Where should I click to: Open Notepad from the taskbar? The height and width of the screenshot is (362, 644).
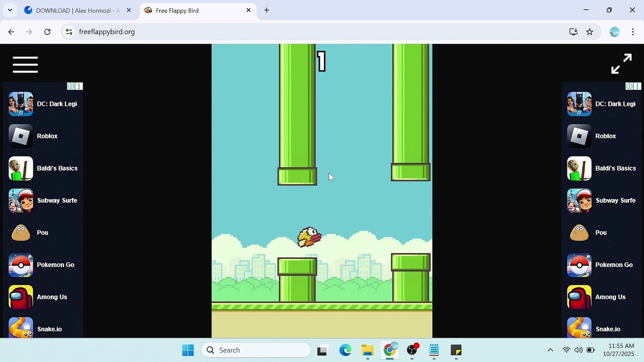pyautogui.click(x=434, y=350)
